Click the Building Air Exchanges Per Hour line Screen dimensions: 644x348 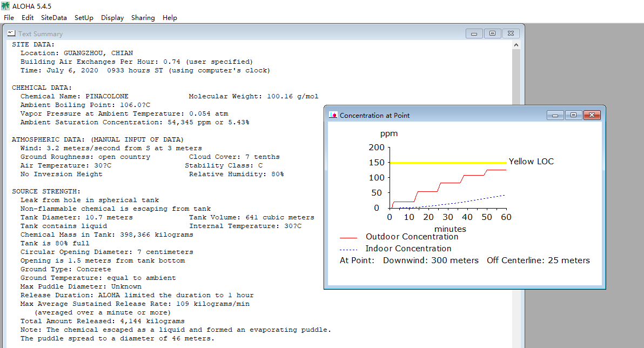pyautogui.click(x=137, y=62)
